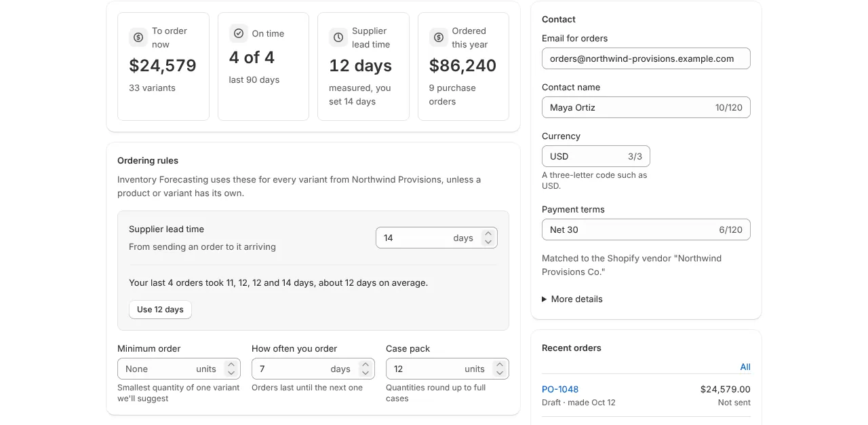Click the Matched to the Shopify vendor note
Viewport: 868px width, 425px height.
(x=632, y=265)
